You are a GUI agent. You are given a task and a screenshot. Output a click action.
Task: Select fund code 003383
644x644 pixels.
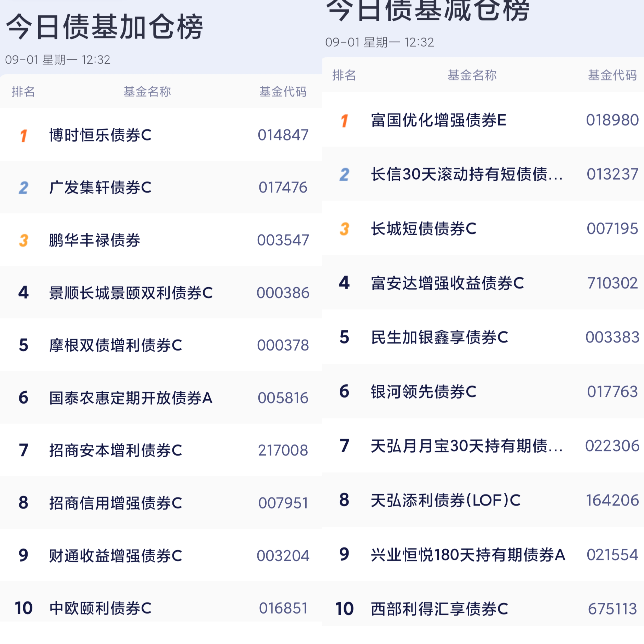tap(612, 337)
